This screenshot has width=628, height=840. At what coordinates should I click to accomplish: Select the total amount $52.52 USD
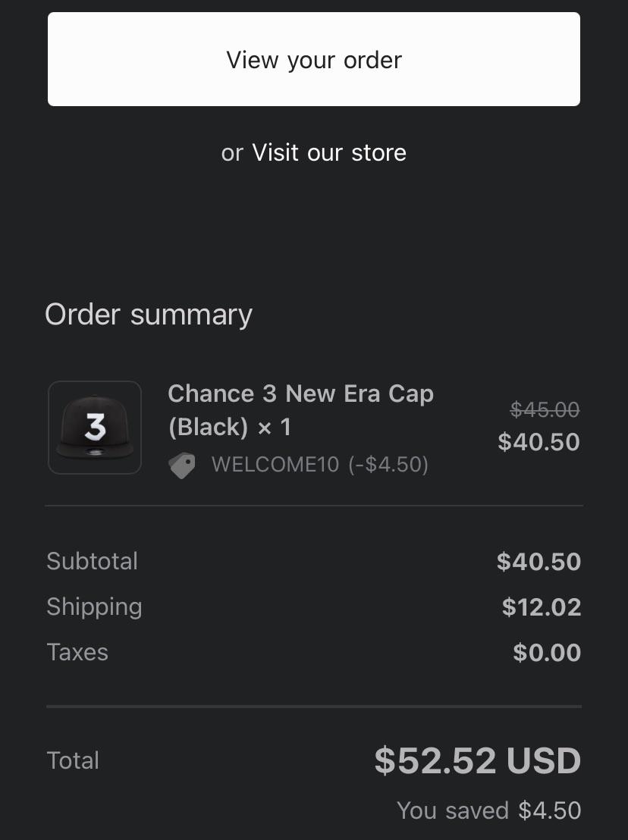coord(477,760)
